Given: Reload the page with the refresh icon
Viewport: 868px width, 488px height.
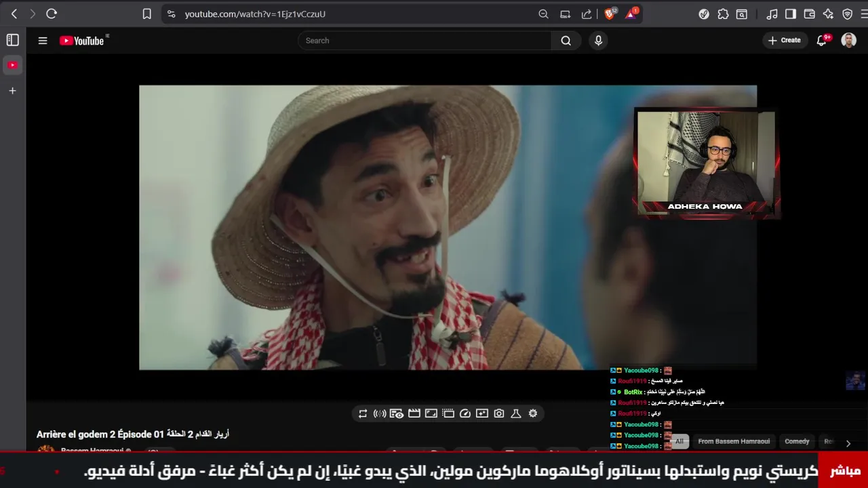Looking at the screenshot, I should [x=52, y=14].
